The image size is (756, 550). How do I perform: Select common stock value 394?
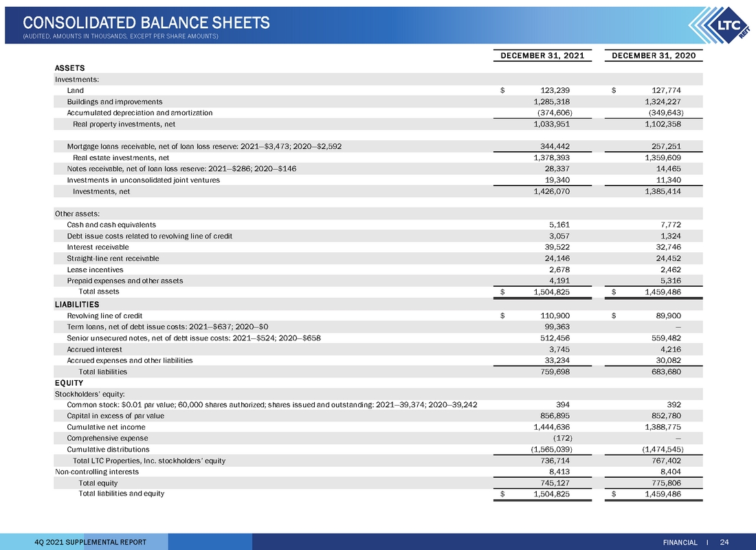(563, 405)
